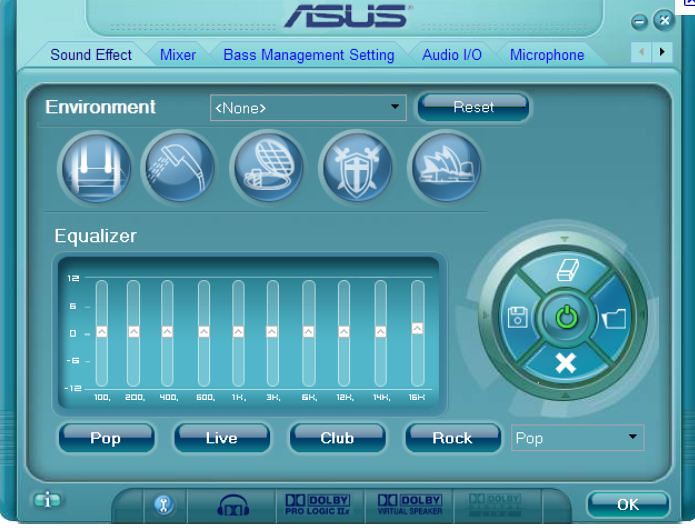Screen dimensions: 695x528
Task: Apply the Pop equalizer preset button
Action: tap(106, 438)
